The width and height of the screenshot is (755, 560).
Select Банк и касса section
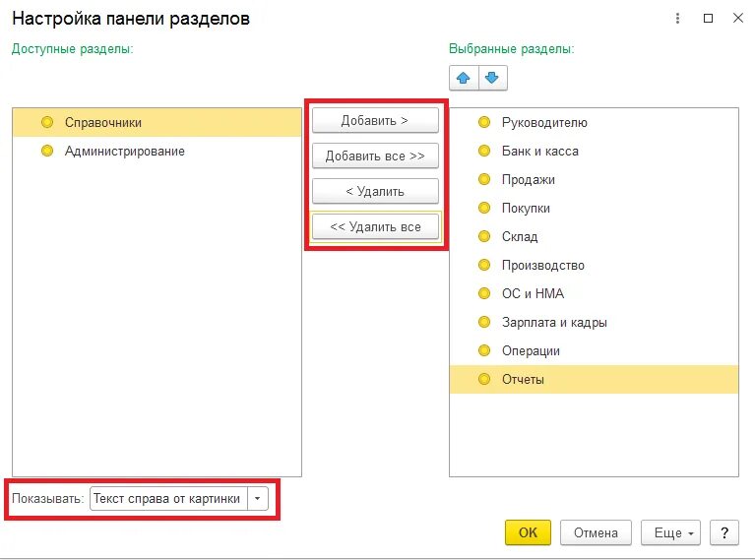coord(594,151)
